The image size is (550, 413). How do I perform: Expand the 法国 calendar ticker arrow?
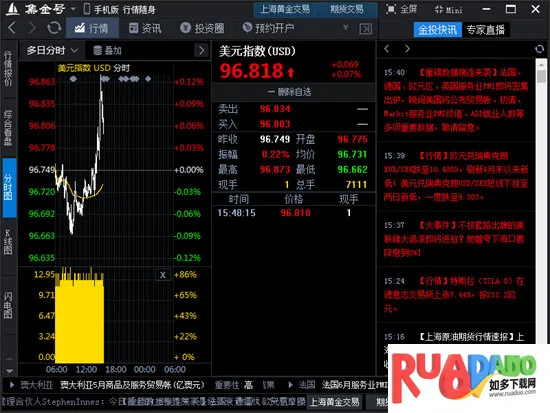pos(290,385)
